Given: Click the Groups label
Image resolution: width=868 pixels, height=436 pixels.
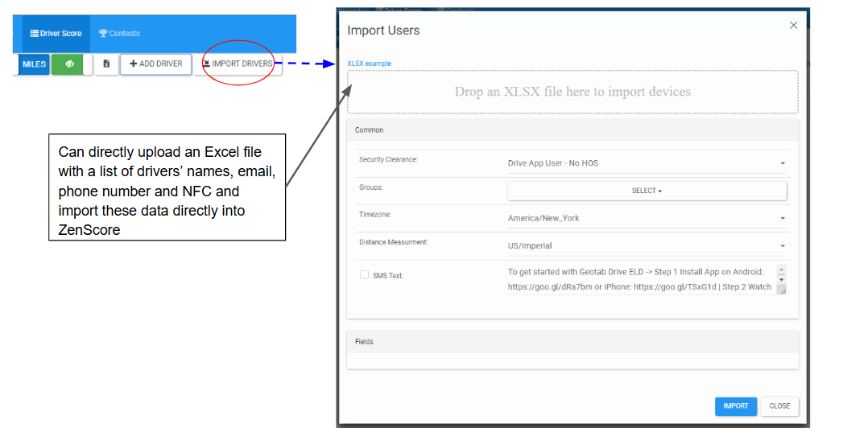Looking at the screenshot, I should pos(371,187).
